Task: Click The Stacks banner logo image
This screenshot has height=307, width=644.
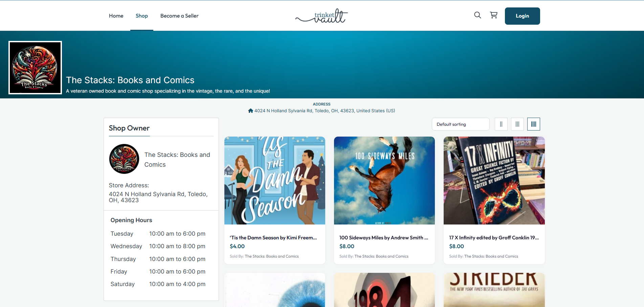Action: [x=35, y=68]
